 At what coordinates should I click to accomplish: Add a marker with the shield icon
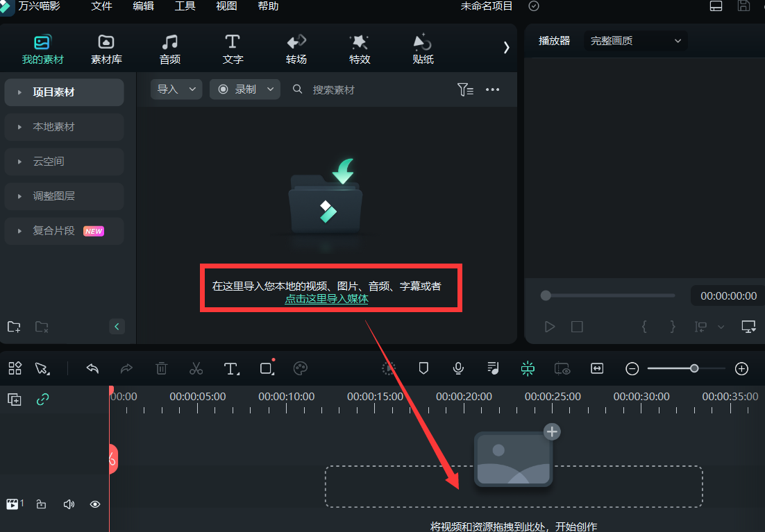(423, 368)
